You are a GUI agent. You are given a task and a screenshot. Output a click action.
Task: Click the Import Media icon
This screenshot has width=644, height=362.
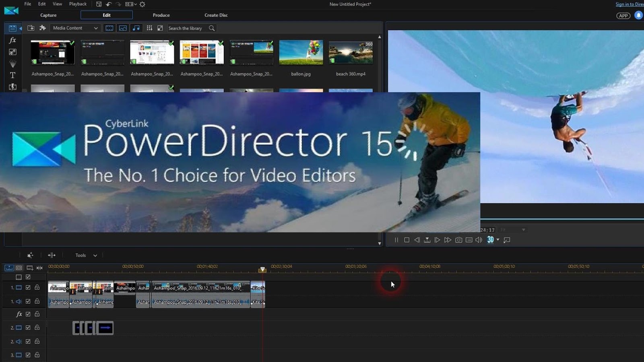31,28
